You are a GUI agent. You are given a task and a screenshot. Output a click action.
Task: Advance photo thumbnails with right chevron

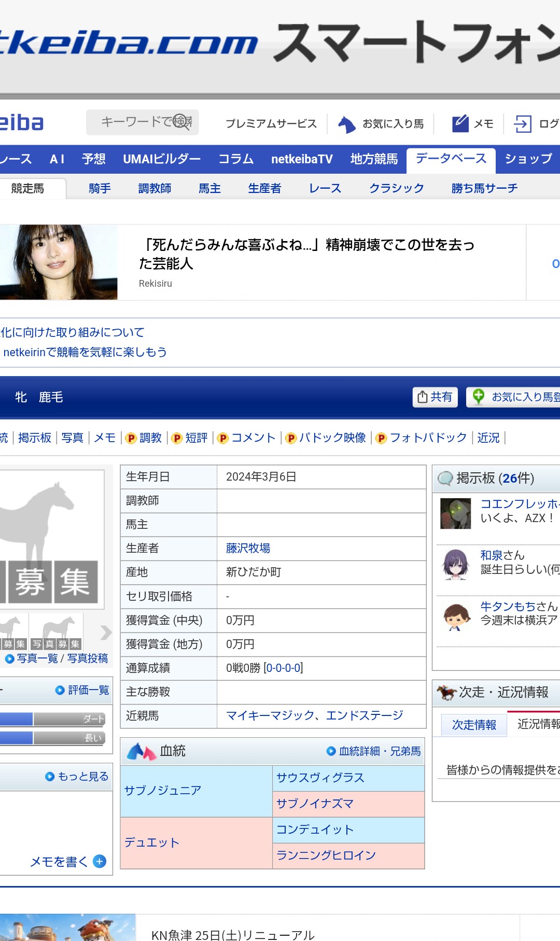[x=106, y=632]
